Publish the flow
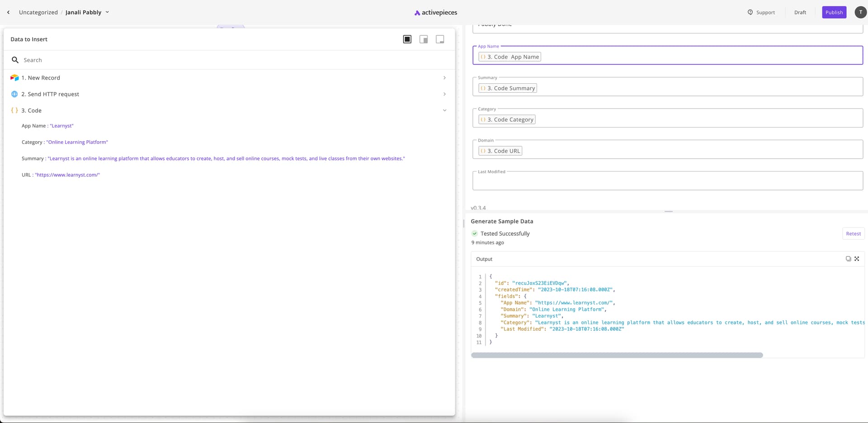Viewport: 868px width, 423px height. tap(834, 12)
